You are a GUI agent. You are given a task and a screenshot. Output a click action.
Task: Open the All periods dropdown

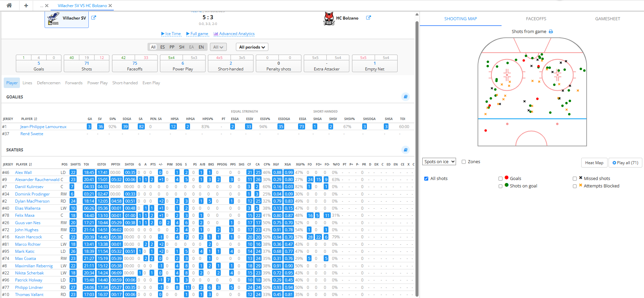click(252, 47)
